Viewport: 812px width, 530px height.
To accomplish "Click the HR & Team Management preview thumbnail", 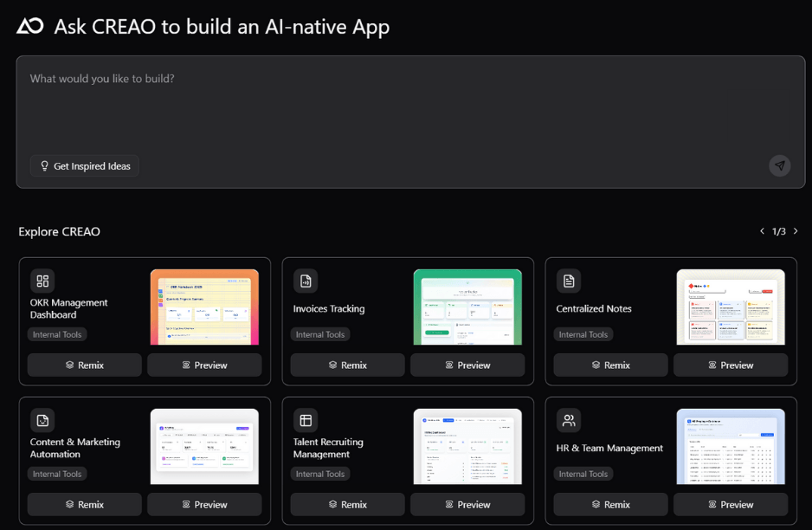I will point(731,446).
